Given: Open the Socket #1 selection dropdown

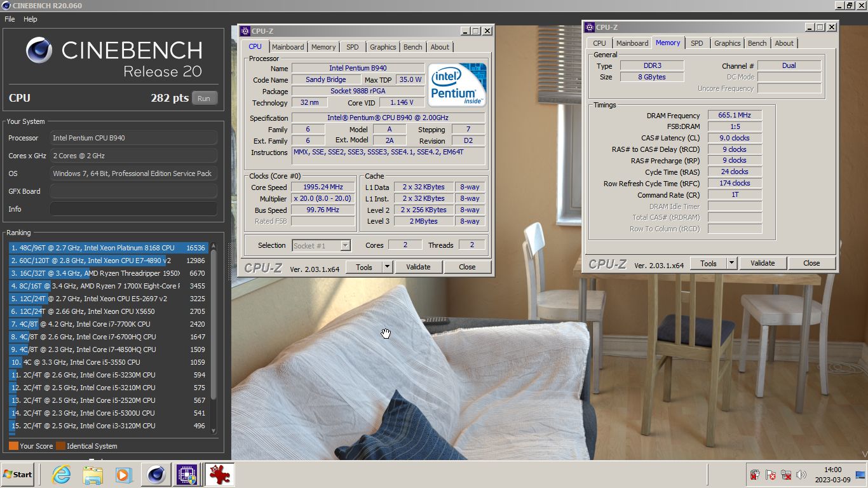Looking at the screenshot, I should pyautogui.click(x=322, y=245).
